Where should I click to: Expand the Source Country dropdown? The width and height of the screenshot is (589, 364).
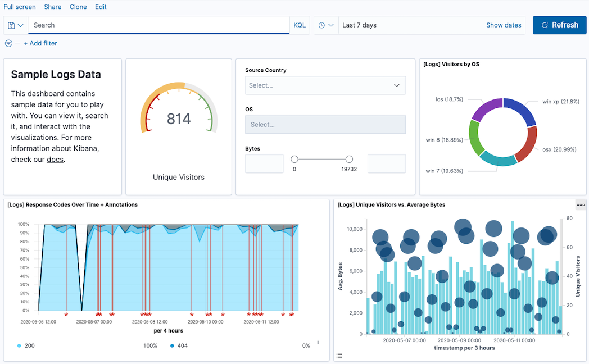[325, 85]
